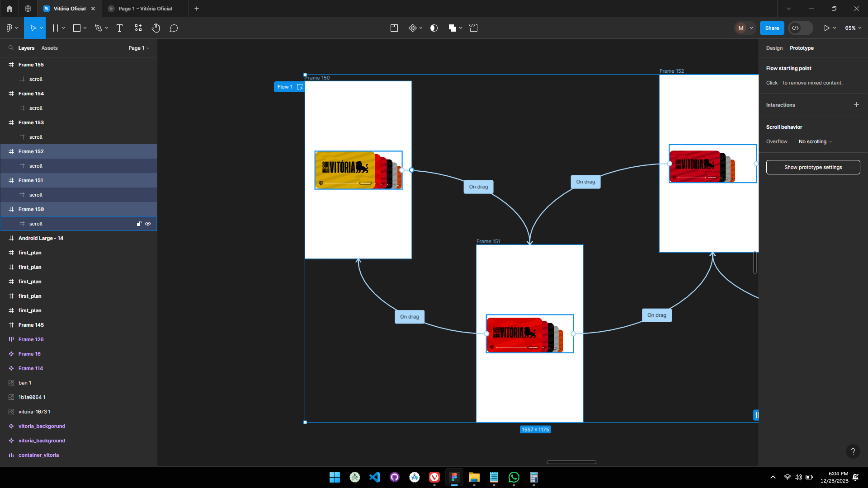The width and height of the screenshot is (868, 488).
Task: Toggle visibility of scroll layer in Frame 150
Action: [148, 224]
